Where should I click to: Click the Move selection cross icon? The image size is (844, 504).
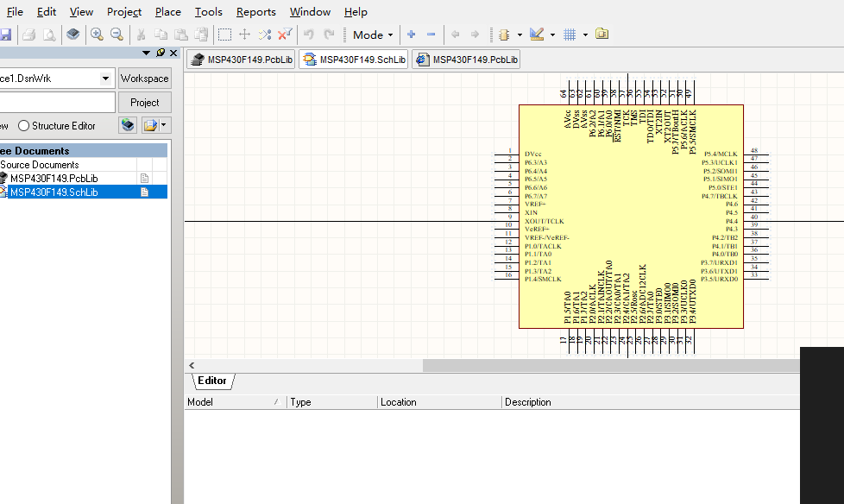coord(244,35)
